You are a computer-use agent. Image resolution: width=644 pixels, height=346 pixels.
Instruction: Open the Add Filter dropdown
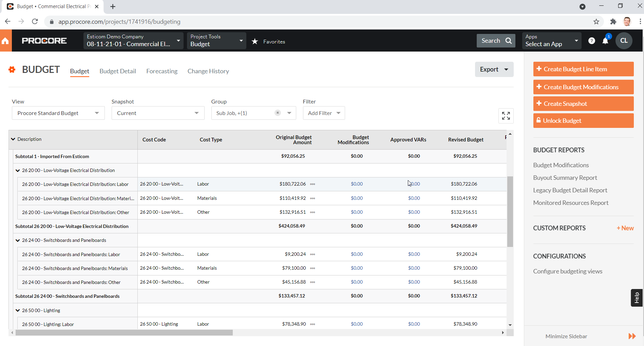324,113
